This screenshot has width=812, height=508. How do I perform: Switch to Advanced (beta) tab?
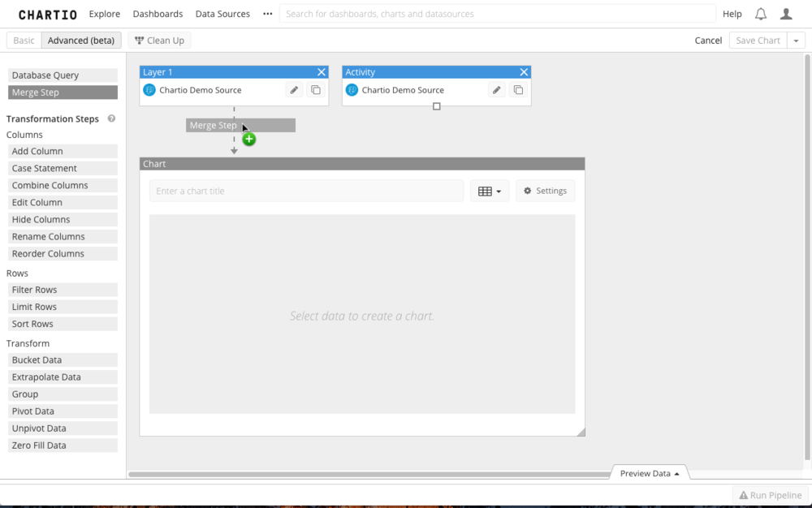coord(81,41)
